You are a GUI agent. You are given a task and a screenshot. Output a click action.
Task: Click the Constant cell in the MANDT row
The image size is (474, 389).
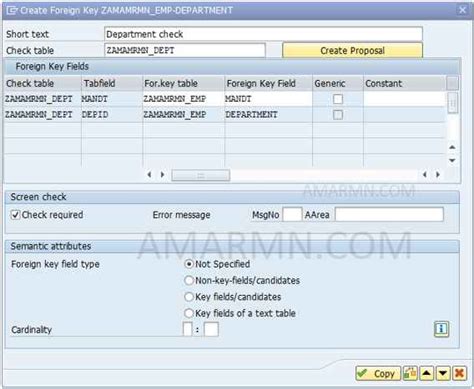[404, 99]
